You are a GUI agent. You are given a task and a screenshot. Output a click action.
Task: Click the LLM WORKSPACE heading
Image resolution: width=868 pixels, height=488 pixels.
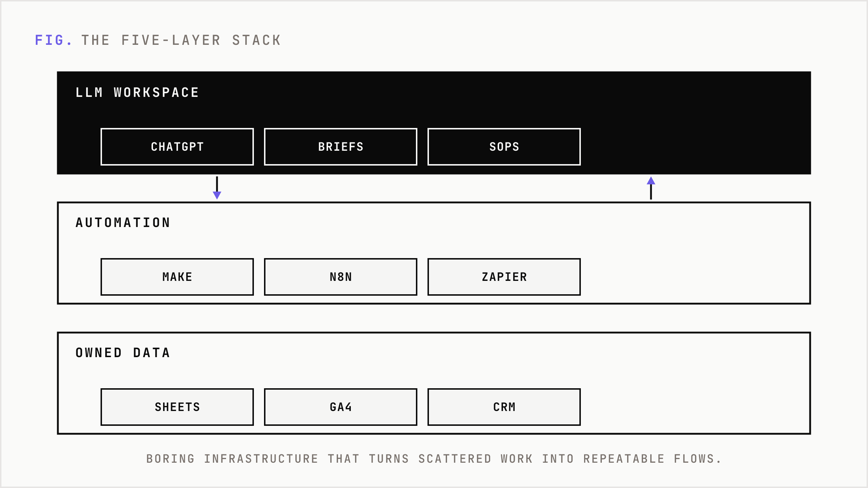(137, 93)
